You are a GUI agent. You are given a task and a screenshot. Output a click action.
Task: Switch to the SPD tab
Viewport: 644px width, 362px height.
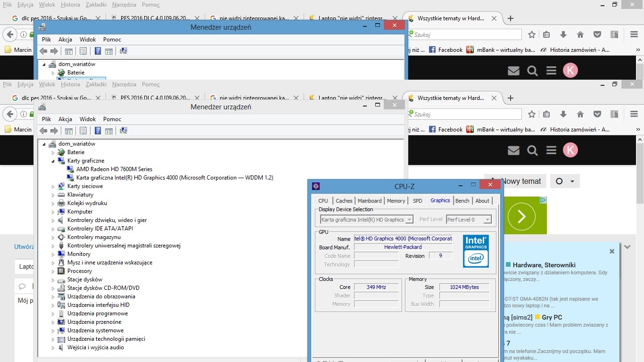pos(418,201)
